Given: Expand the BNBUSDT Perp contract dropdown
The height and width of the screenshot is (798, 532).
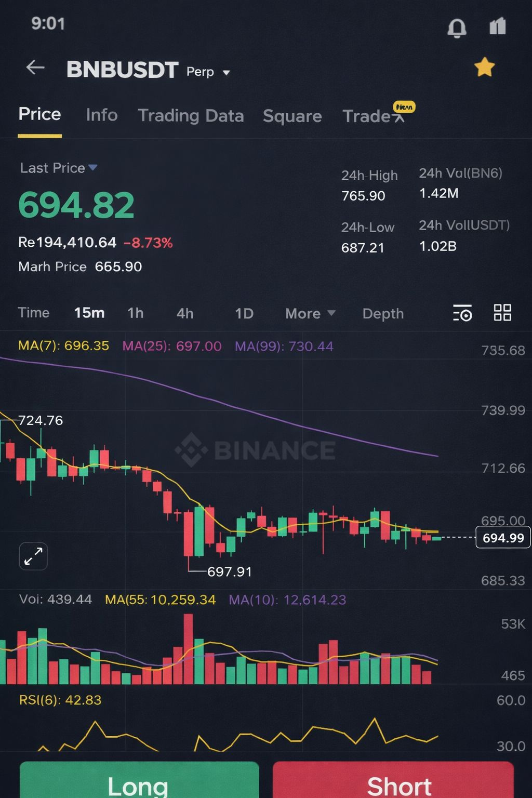Looking at the screenshot, I should pos(227,72).
